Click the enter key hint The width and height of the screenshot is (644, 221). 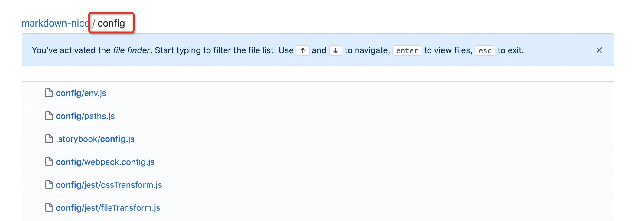coord(407,50)
